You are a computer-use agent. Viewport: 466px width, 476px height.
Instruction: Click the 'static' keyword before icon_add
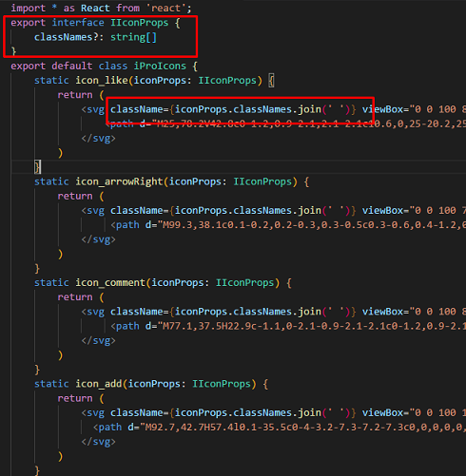(51, 384)
